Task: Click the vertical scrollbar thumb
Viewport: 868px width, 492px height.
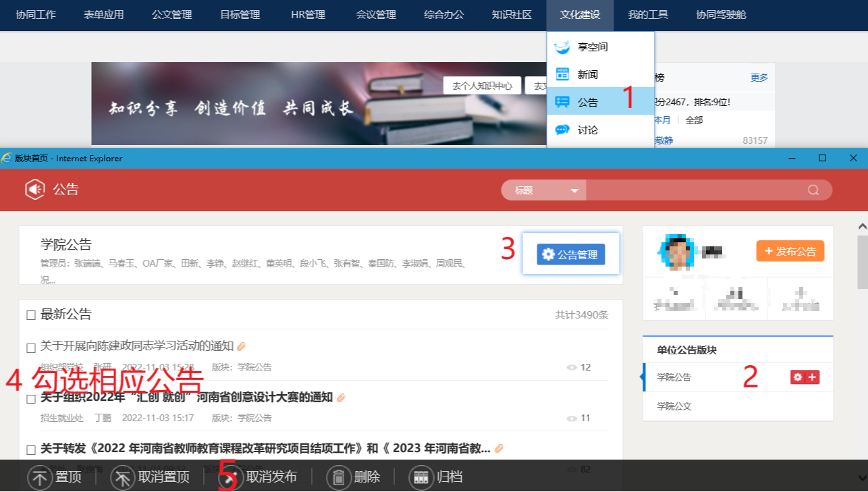Action: (862, 262)
